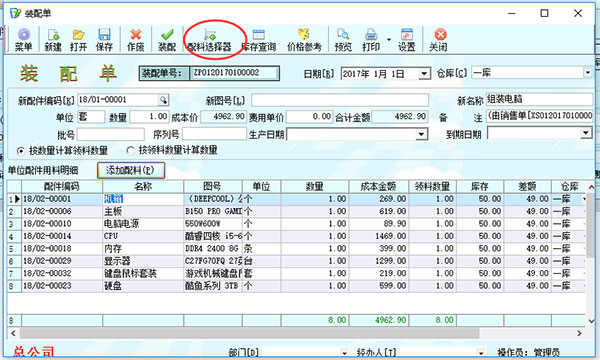This screenshot has height=360, width=600.
Task: Click the code cell 18/02-00001
Action: (62, 199)
